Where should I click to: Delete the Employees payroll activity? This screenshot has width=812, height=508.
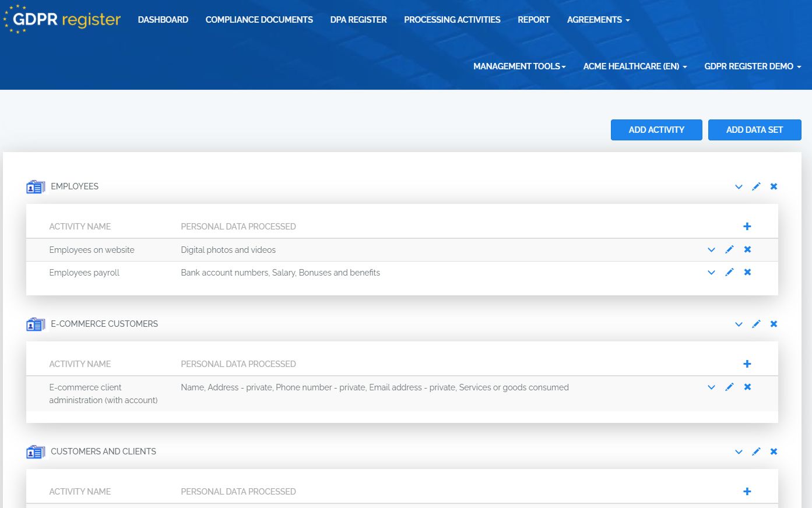[747, 272]
